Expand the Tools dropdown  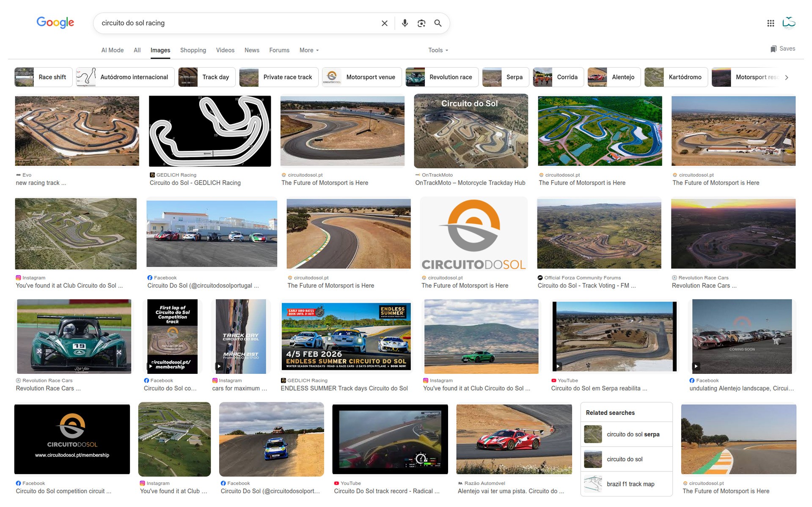438,50
